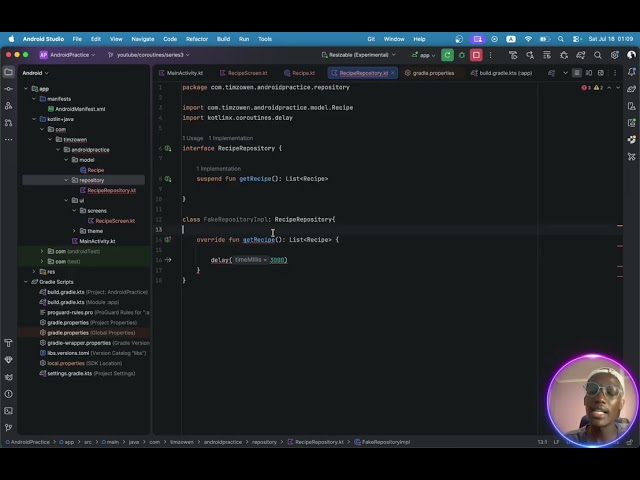The image size is (640, 480).
Task: Open the Problems tool window icon
Action: [x=9, y=394]
